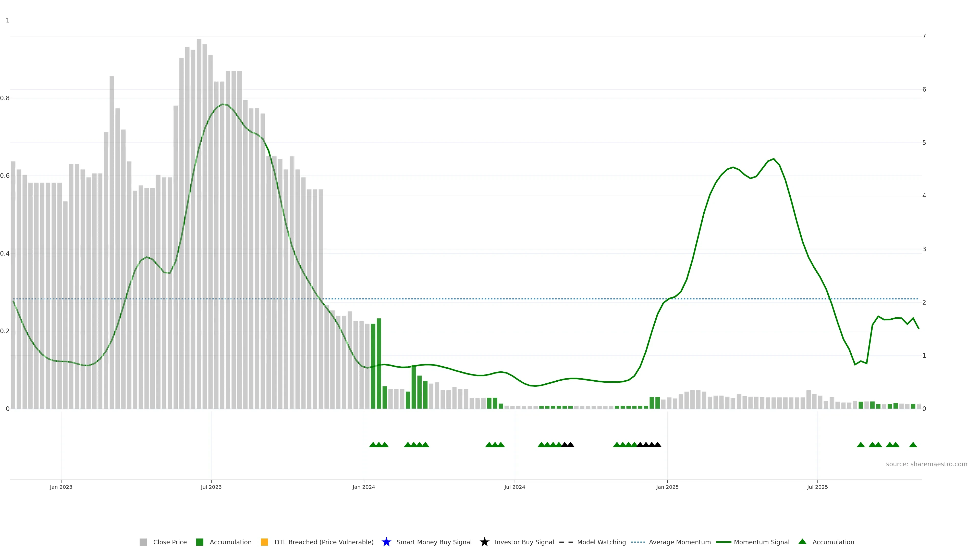Click the dashed Model Watching legend line
Viewport: 980px width, 551px height.
566,542
